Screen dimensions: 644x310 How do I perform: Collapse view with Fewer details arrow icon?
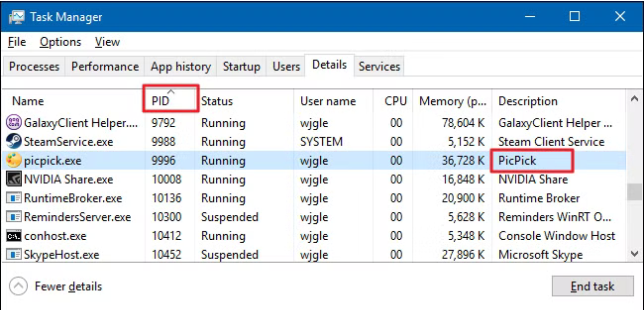(x=18, y=286)
